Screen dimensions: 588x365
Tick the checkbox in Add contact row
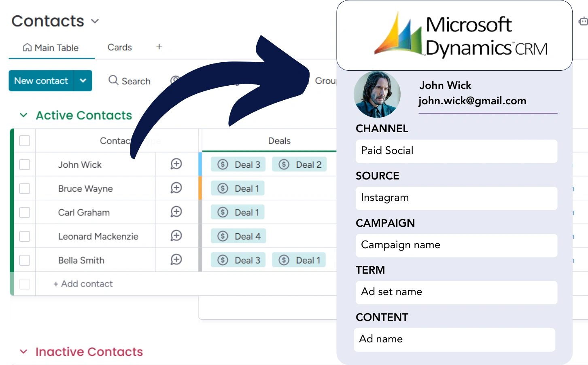point(25,284)
